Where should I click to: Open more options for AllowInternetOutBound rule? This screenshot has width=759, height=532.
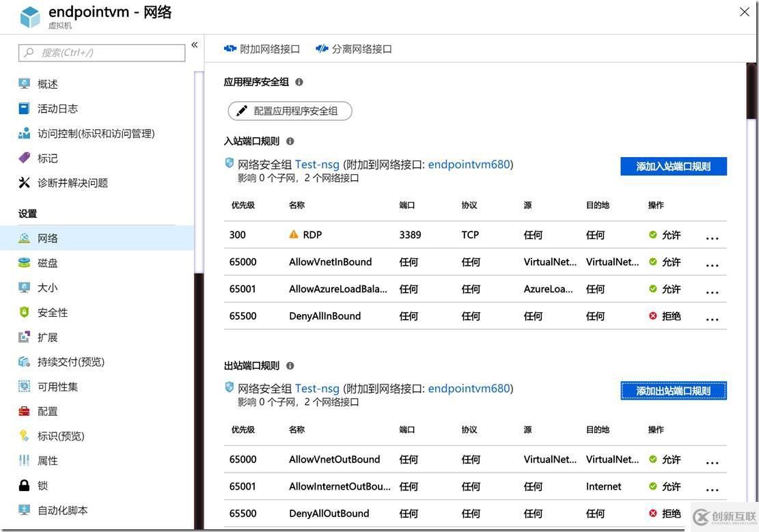[x=712, y=489]
